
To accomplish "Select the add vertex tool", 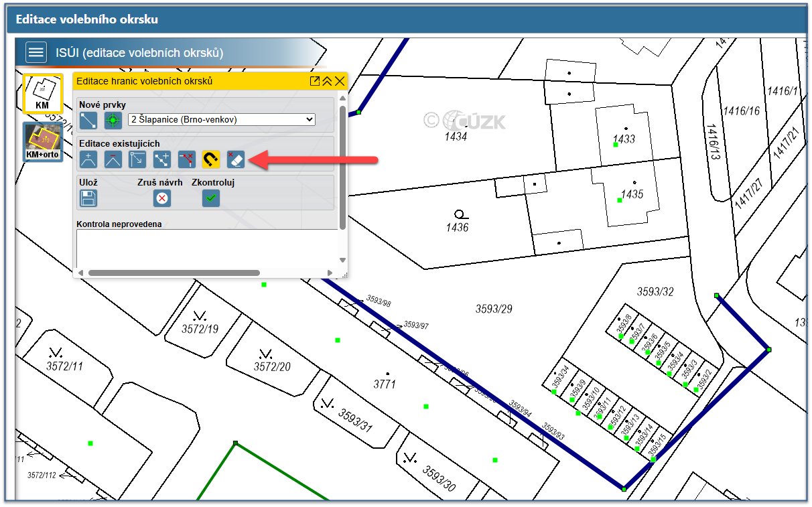I will click(88, 159).
